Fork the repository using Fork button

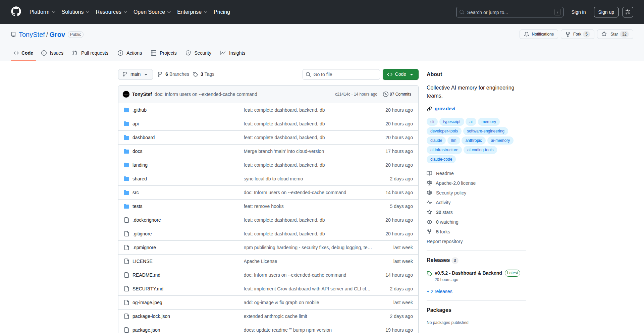pos(577,34)
